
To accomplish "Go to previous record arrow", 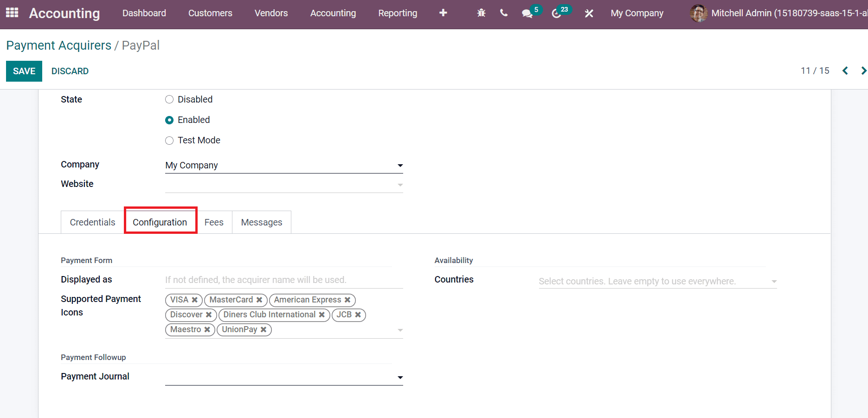I will [845, 71].
